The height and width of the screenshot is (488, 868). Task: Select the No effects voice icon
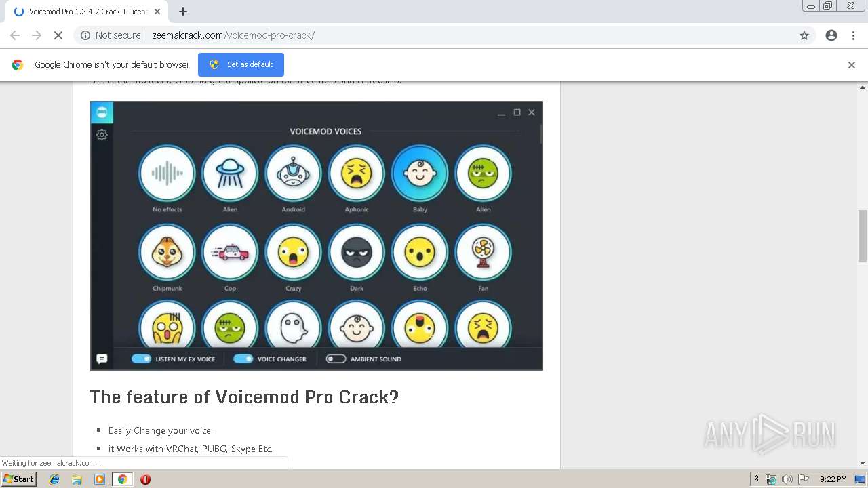[167, 174]
